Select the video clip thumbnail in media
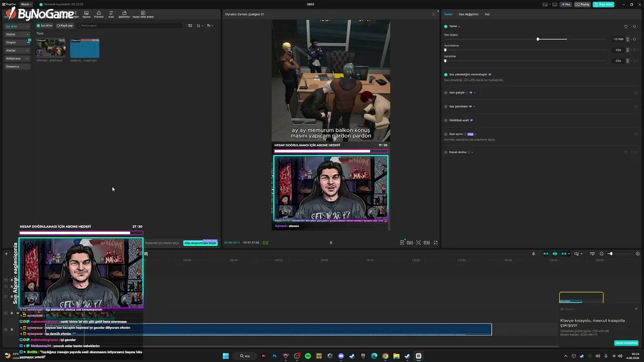 coord(51,48)
